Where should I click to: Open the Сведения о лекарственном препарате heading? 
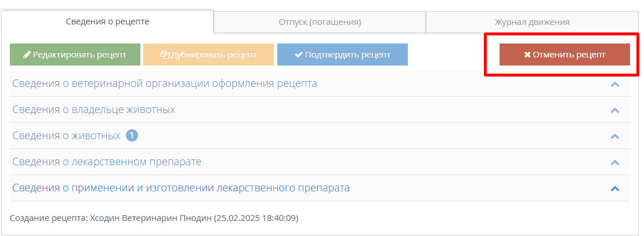click(107, 162)
